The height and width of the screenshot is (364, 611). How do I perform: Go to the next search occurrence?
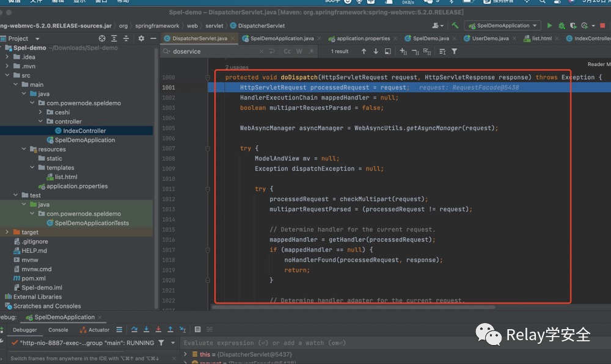(376, 51)
